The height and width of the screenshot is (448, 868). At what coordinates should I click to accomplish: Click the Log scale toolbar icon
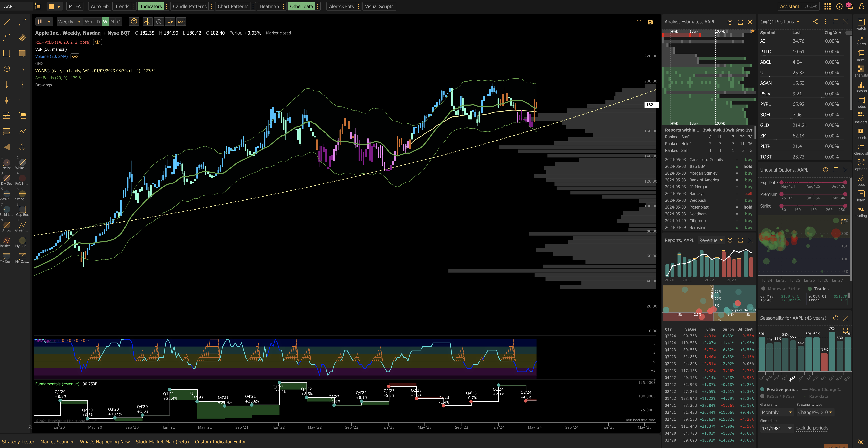tap(181, 22)
